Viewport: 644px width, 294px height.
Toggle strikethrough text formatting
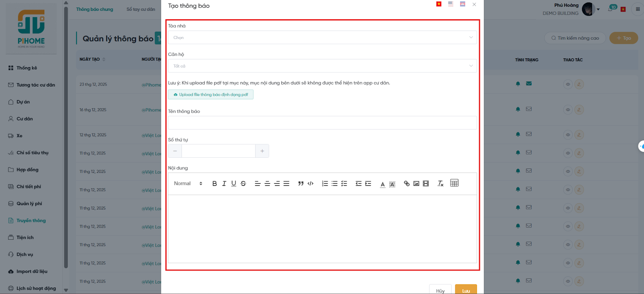coord(243,183)
